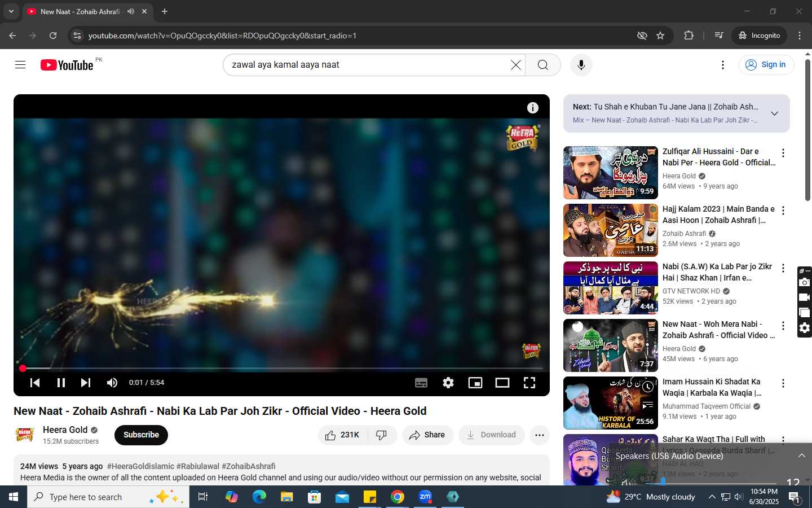Add Imam Hussain video to watch later

648,387
